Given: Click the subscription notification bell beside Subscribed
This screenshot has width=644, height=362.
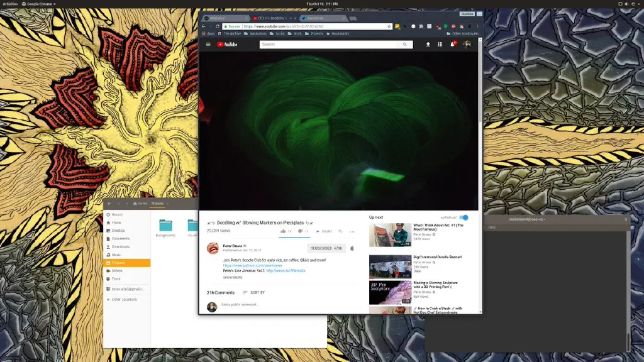Looking at the screenshot, I should (x=352, y=248).
